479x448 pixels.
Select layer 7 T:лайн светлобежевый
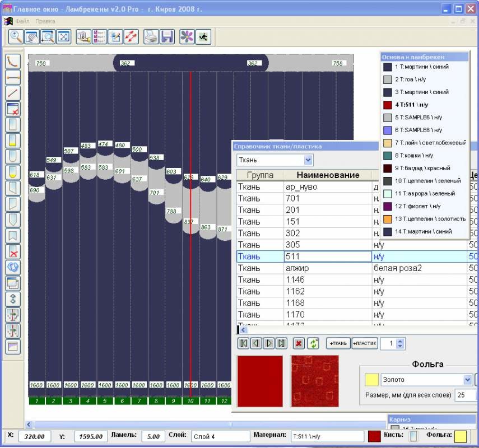(x=425, y=143)
